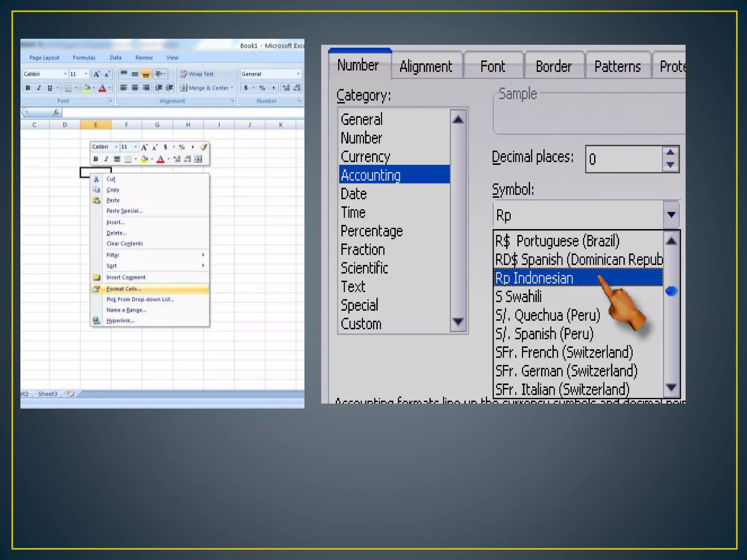Click the fx insert function icon
This screenshot has height=560, width=747.
click(56, 113)
